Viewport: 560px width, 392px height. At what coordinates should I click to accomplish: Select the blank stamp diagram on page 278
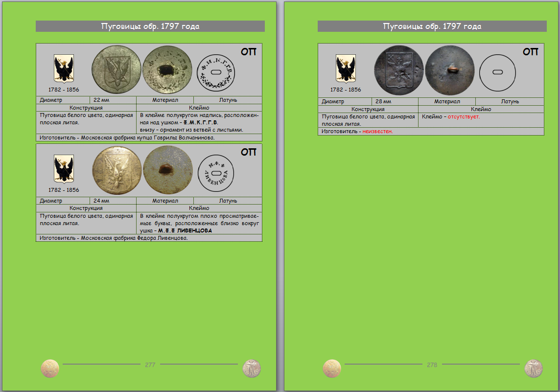tap(498, 72)
